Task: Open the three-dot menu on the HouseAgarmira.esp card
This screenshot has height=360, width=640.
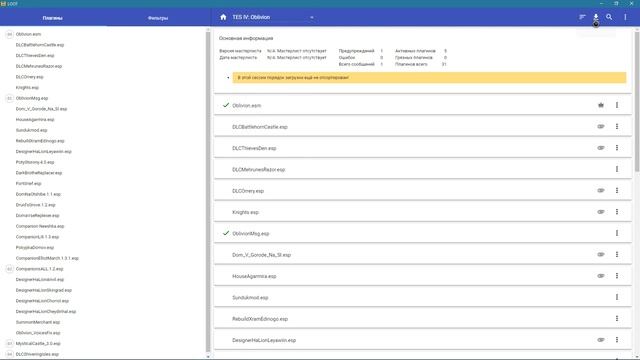Action: 617,276
